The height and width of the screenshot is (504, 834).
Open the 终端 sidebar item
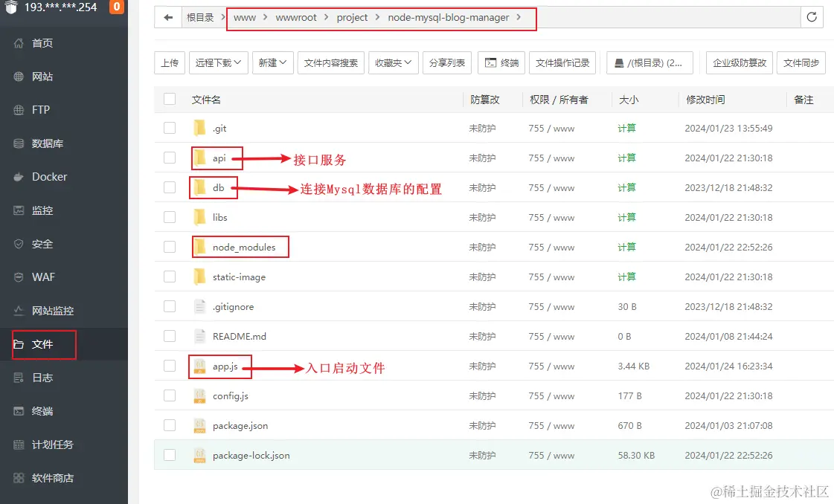coord(64,411)
